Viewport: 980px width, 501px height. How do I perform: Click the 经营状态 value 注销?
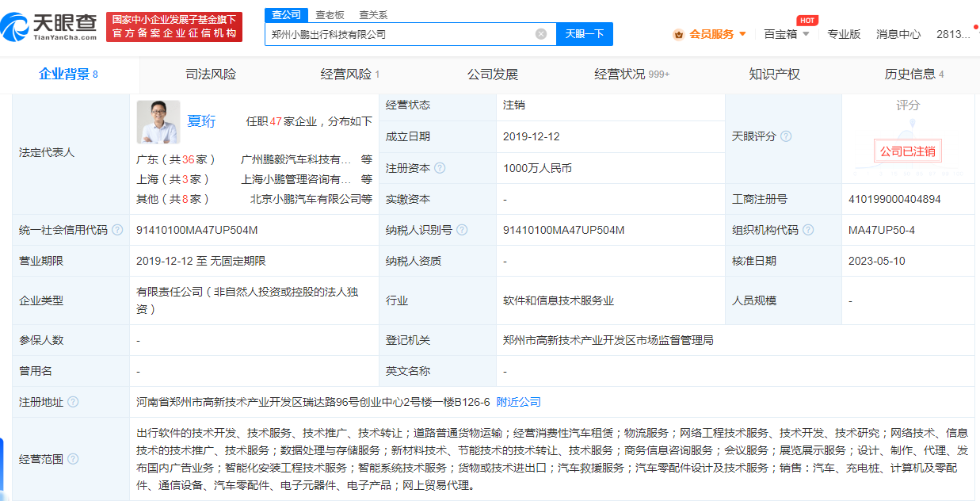[x=514, y=105]
